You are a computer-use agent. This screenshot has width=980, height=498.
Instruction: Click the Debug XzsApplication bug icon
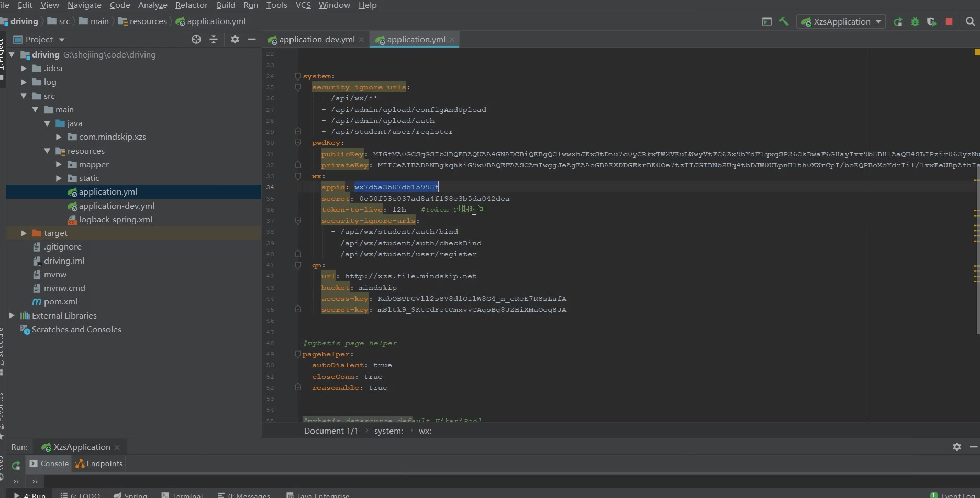coord(915,21)
